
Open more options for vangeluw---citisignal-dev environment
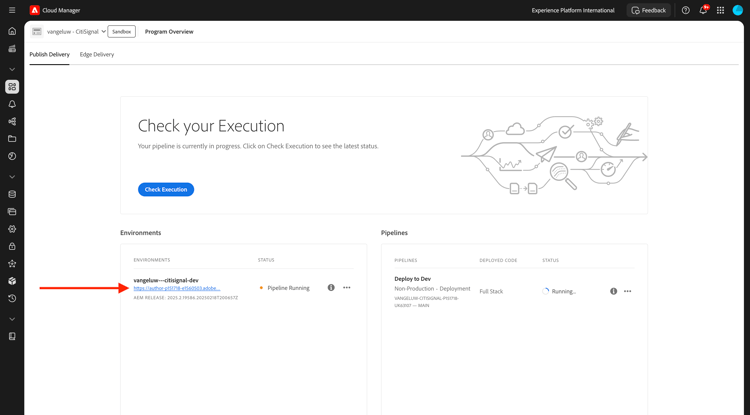pos(347,287)
